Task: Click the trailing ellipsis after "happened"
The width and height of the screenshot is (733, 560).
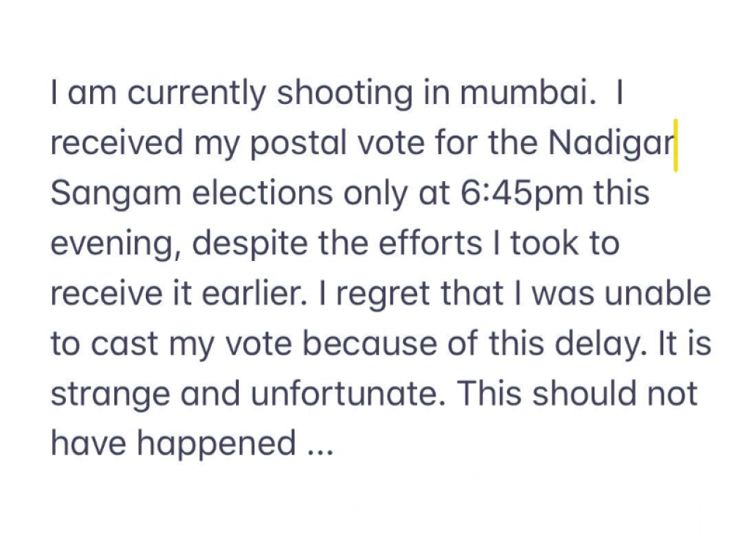Action: (x=321, y=452)
